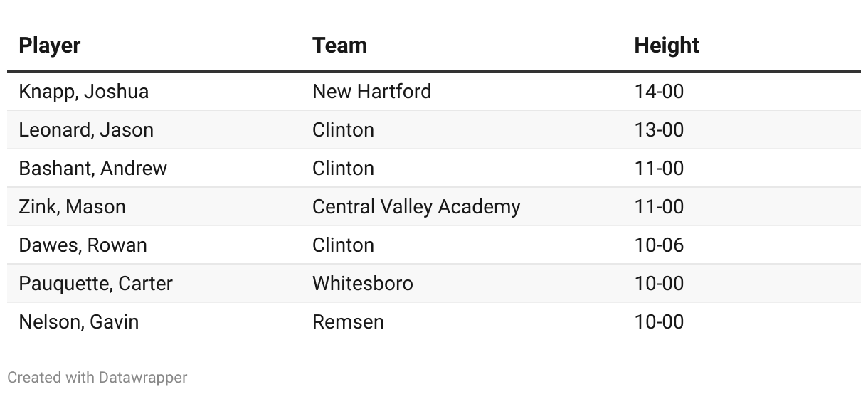This screenshot has width=868, height=394.
Task: Open the Created with Datawrapper link
Action: 97,377
